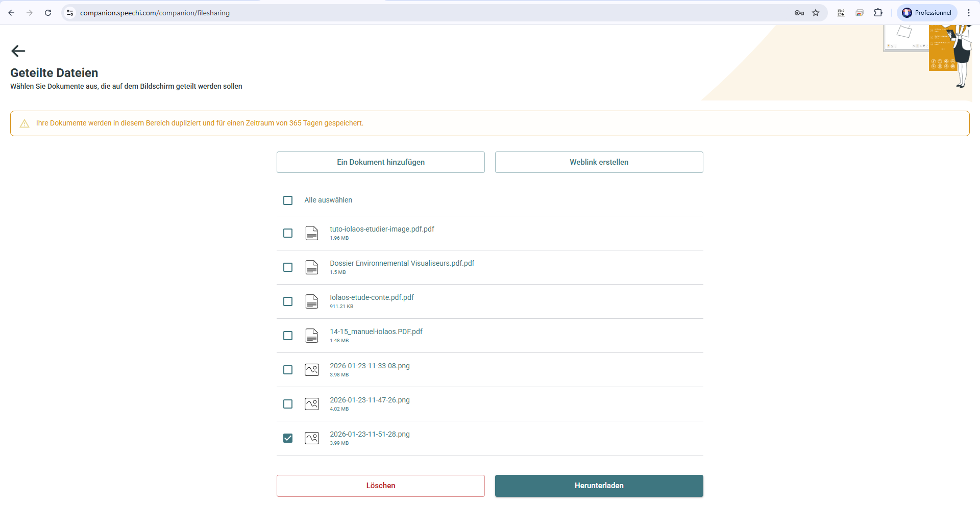
Task: Click the image icon for 2026-01-23-11-51-28.png
Action: 311,438
